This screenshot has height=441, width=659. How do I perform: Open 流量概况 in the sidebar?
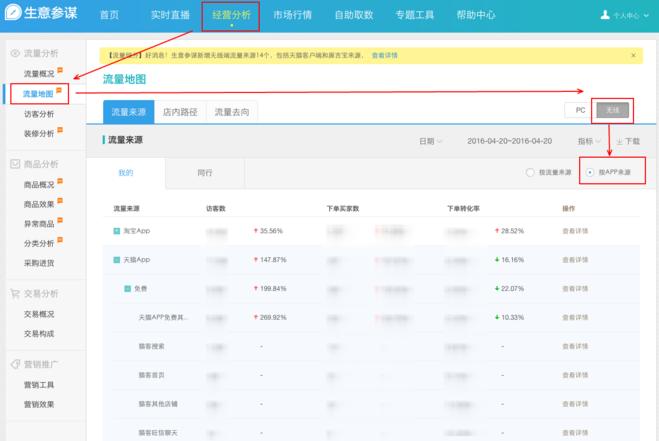click(39, 74)
